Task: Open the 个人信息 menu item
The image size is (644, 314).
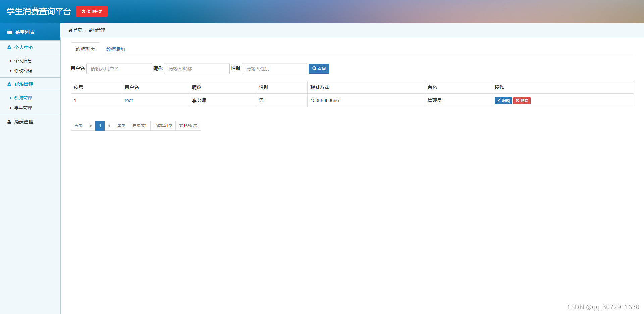Action: click(23, 61)
